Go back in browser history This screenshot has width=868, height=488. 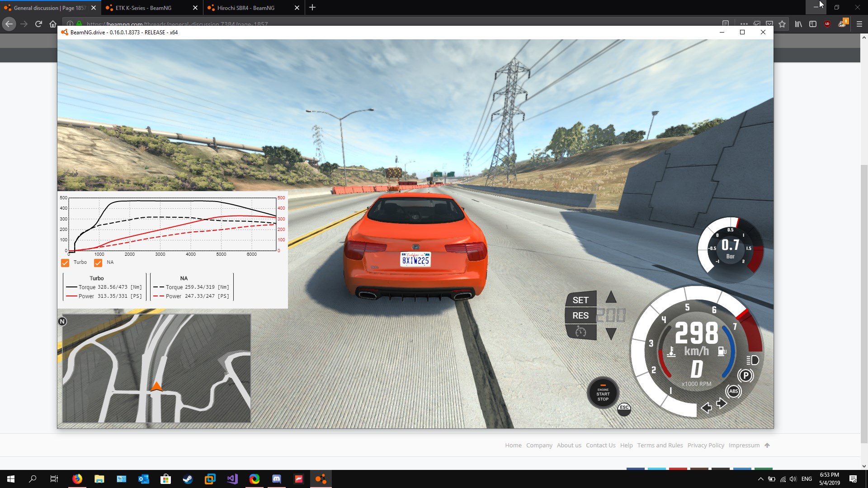(9, 24)
